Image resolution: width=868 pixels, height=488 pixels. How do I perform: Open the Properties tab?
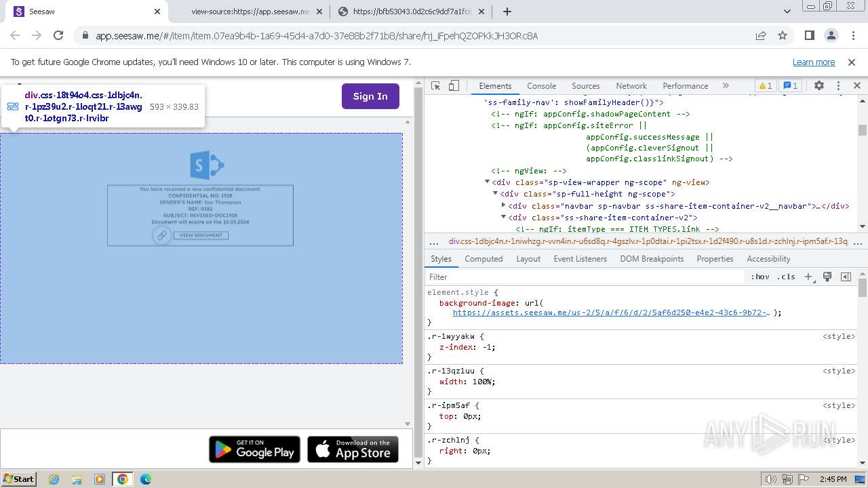click(x=715, y=259)
